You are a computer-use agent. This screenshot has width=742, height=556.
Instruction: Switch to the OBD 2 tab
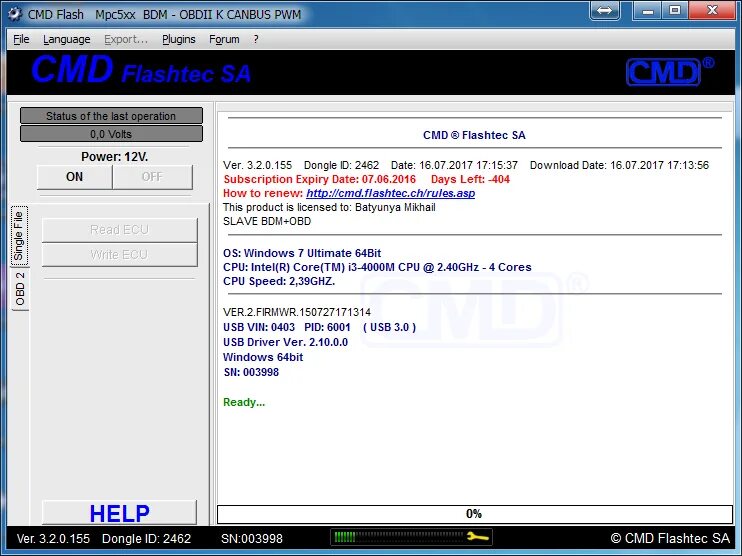[x=20, y=289]
